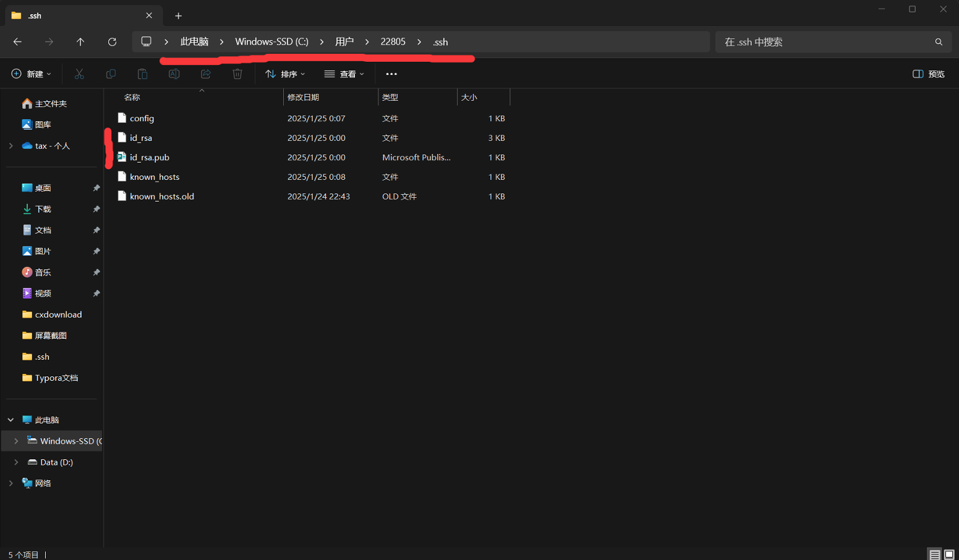Switch to large thumbnails view in status bar

pyautogui.click(x=949, y=554)
